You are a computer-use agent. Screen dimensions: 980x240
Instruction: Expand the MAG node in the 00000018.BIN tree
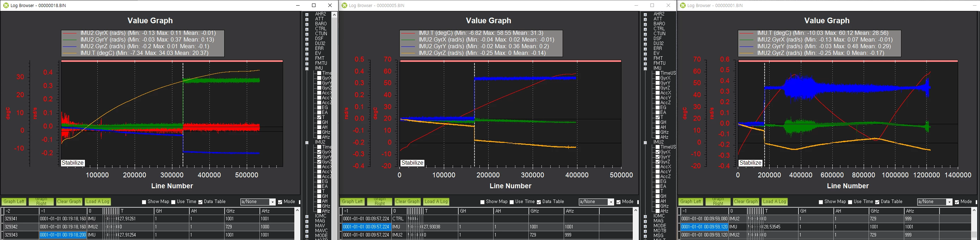(307, 221)
